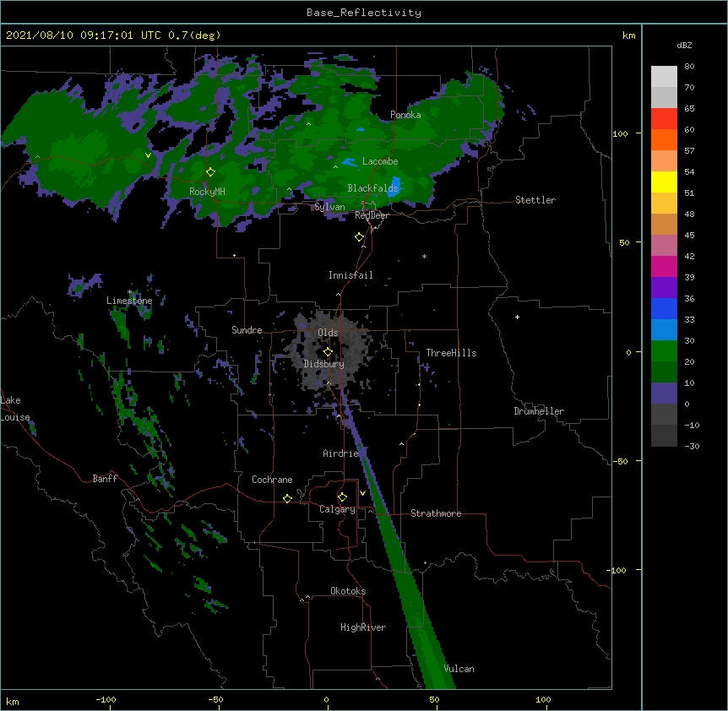Viewport: 728px width, 711px height.
Task: Click the Strathmore city label
Action: pos(436,513)
